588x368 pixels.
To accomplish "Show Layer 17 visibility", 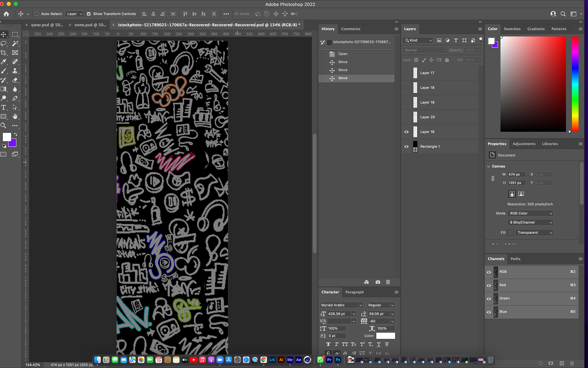I will point(406,73).
